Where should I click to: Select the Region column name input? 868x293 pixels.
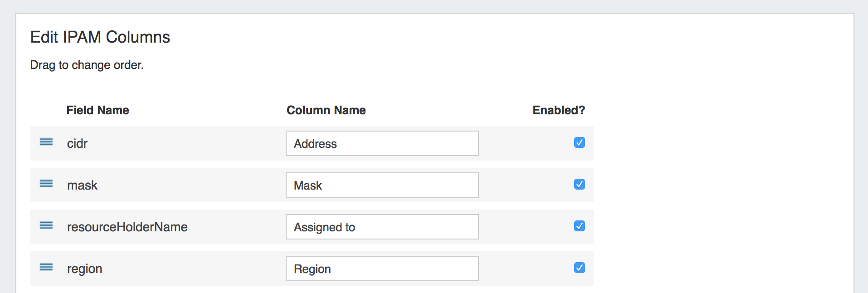click(x=382, y=269)
